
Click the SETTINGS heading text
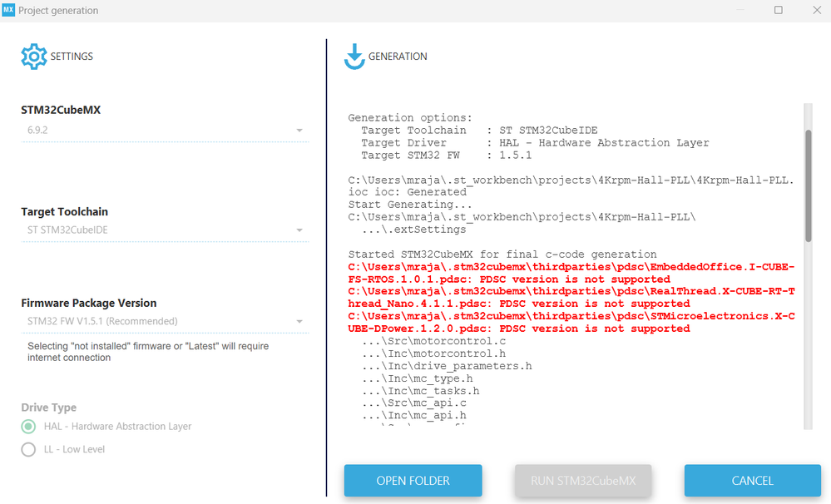(72, 57)
